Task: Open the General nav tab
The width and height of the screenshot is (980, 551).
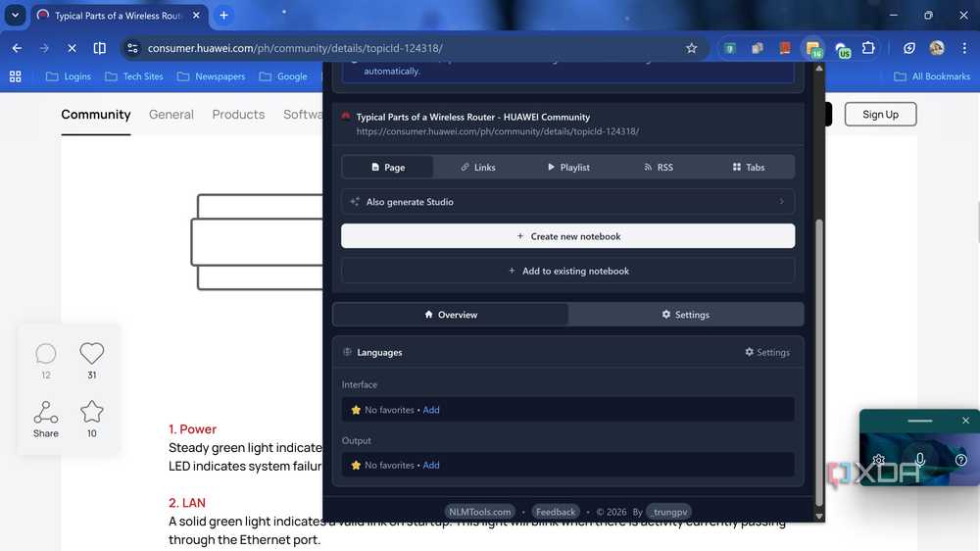Action: coord(171,115)
